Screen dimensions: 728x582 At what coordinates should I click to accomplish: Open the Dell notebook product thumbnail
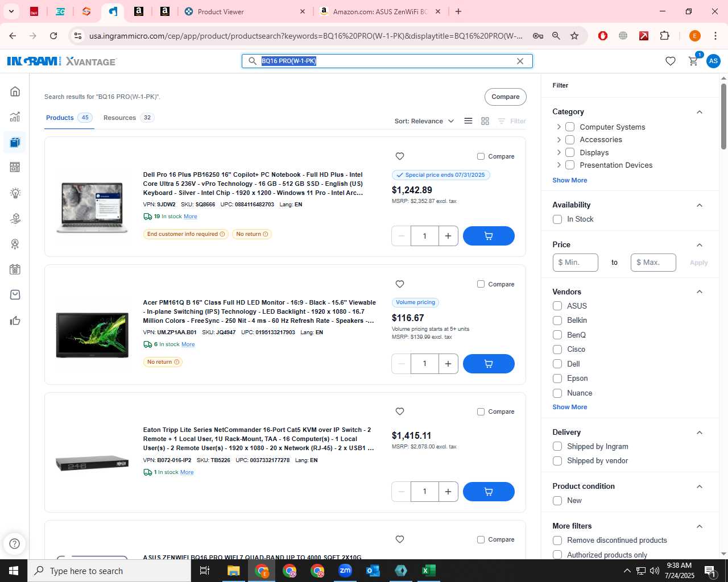coord(92,206)
